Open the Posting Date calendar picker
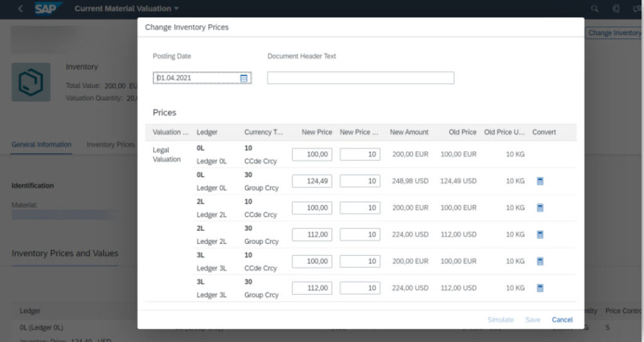The width and height of the screenshot is (644, 342). pos(244,78)
